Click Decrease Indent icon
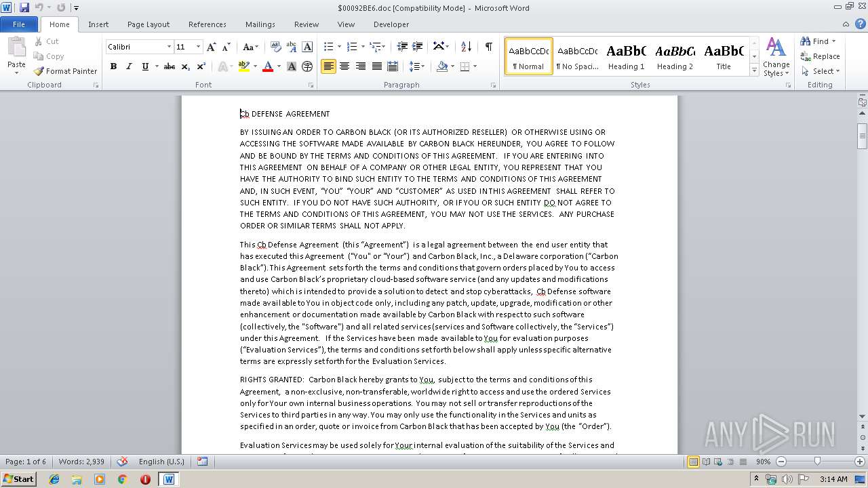The width and height of the screenshot is (868, 488). coord(402,47)
